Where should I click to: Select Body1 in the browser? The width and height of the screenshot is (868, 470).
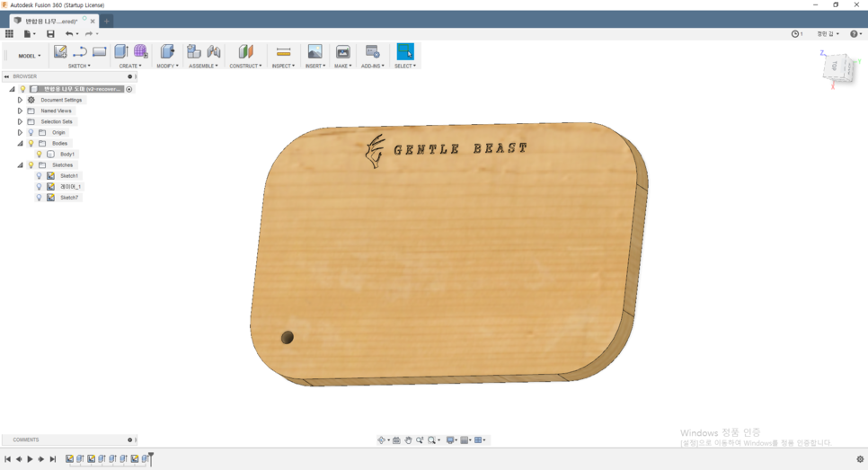(x=67, y=155)
